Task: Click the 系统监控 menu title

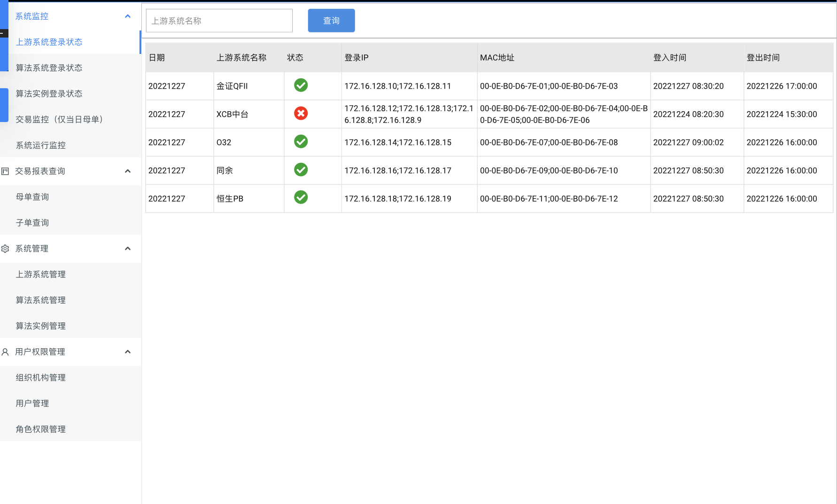Action: pyautogui.click(x=32, y=16)
